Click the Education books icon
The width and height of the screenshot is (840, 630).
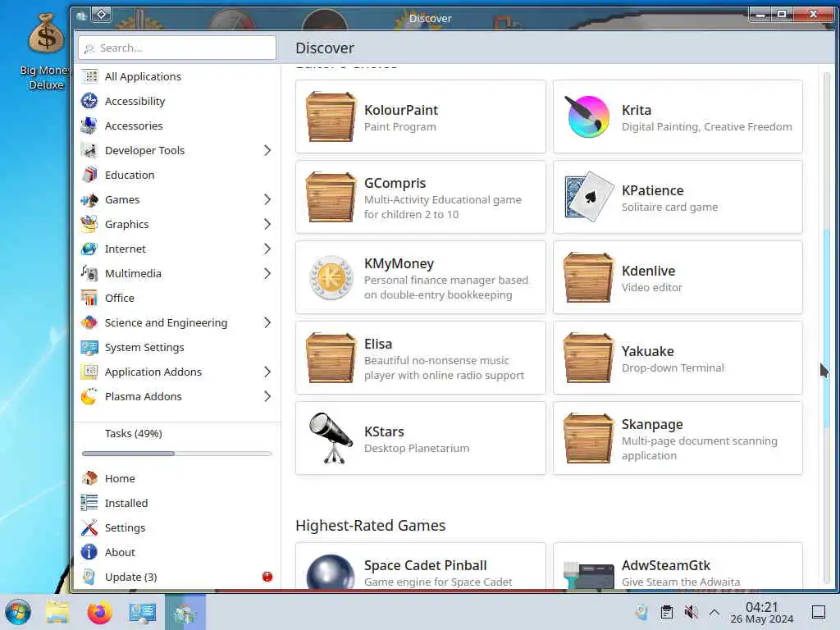pos(89,176)
